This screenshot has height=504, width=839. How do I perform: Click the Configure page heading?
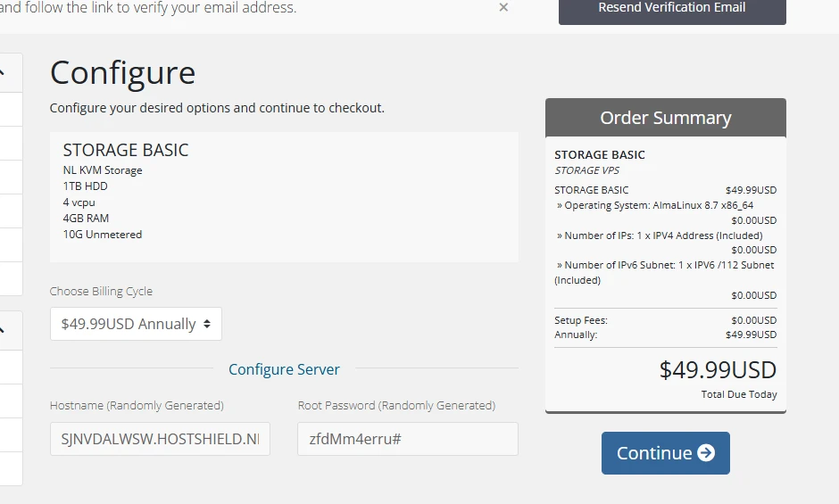tap(122, 72)
